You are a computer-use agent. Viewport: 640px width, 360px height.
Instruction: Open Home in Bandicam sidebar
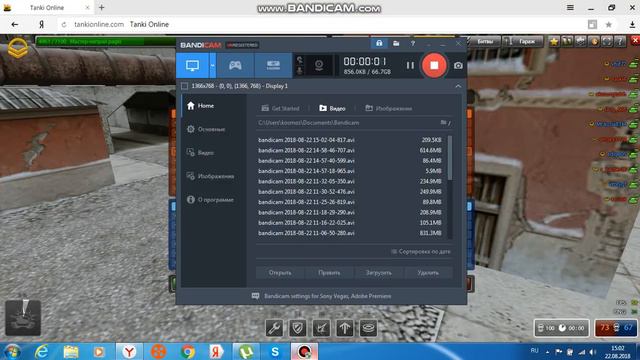(200, 106)
